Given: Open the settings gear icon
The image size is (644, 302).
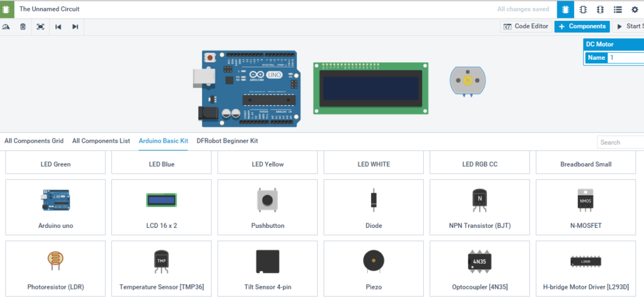Looking at the screenshot, I should click(x=635, y=9).
